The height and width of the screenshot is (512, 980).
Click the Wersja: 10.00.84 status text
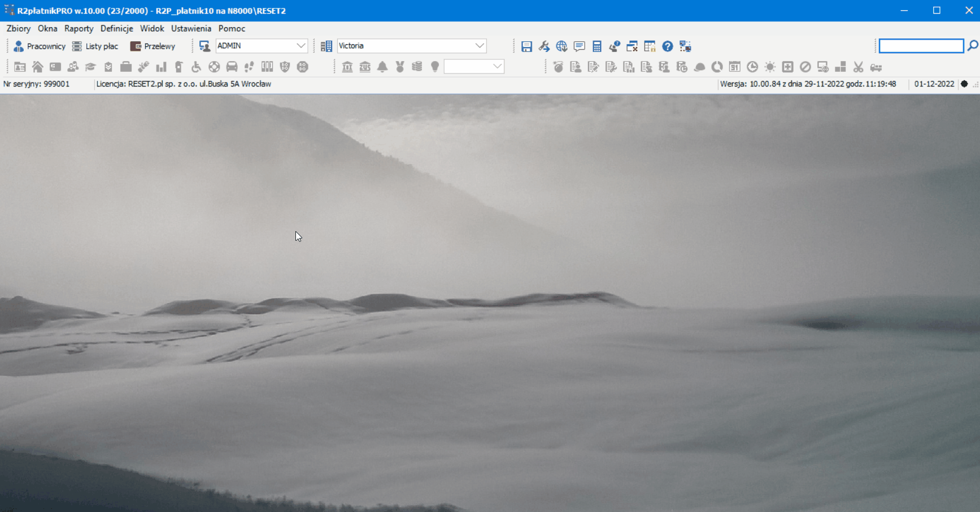click(x=808, y=84)
